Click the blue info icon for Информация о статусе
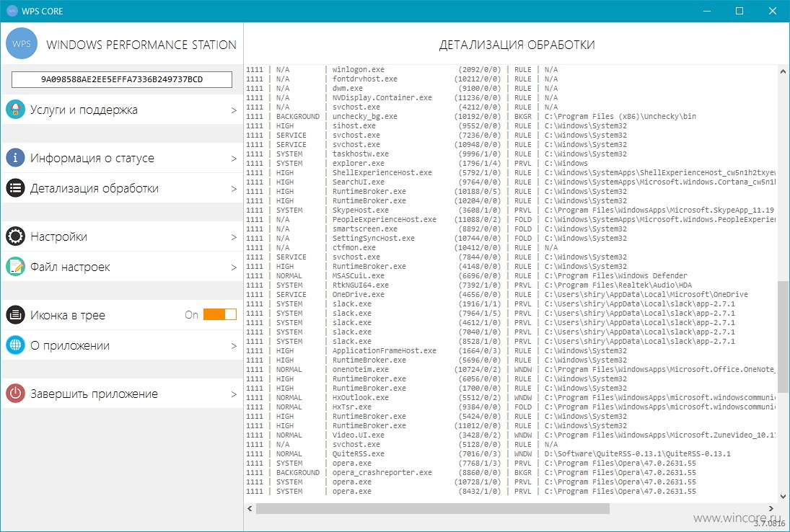790x532 pixels. tap(16, 158)
